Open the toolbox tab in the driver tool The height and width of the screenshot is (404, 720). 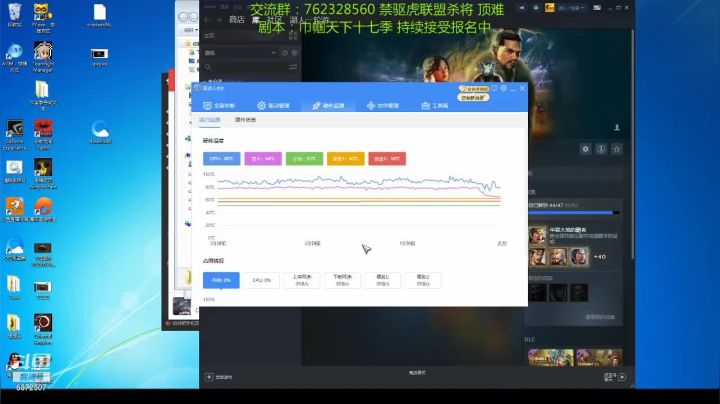(434, 106)
